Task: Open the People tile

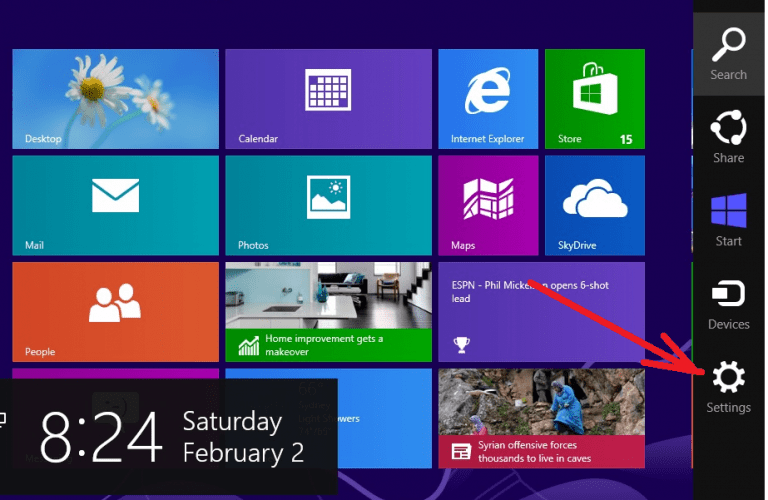Action: point(116,312)
